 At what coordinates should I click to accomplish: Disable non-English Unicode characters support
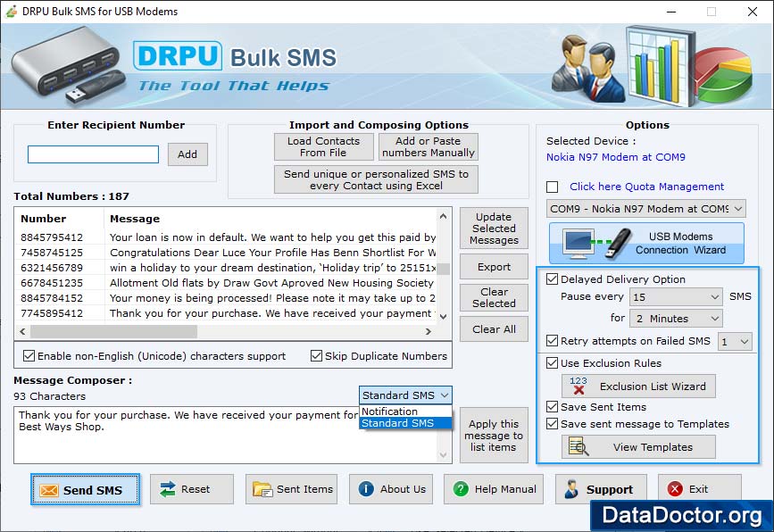pyautogui.click(x=29, y=356)
